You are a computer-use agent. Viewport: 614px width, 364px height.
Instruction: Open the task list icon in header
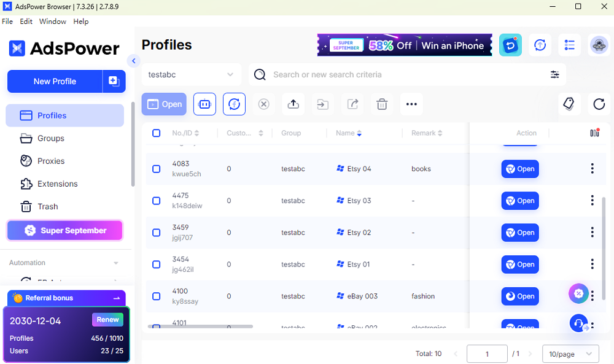click(x=569, y=45)
